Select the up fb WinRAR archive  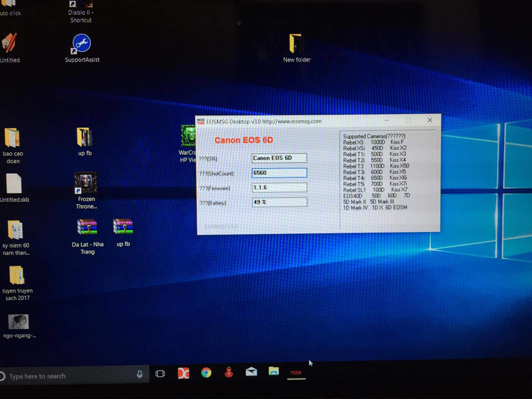[x=123, y=226]
